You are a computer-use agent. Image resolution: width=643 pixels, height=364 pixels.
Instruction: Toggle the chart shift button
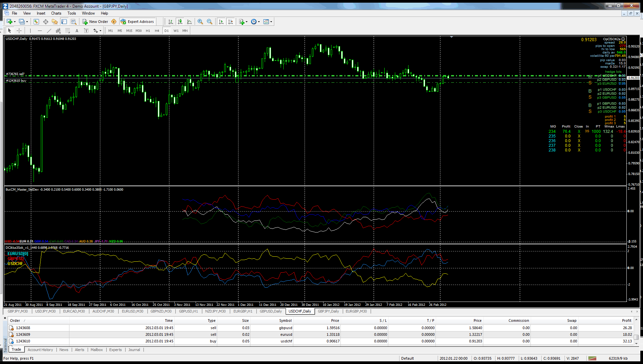pos(230,22)
